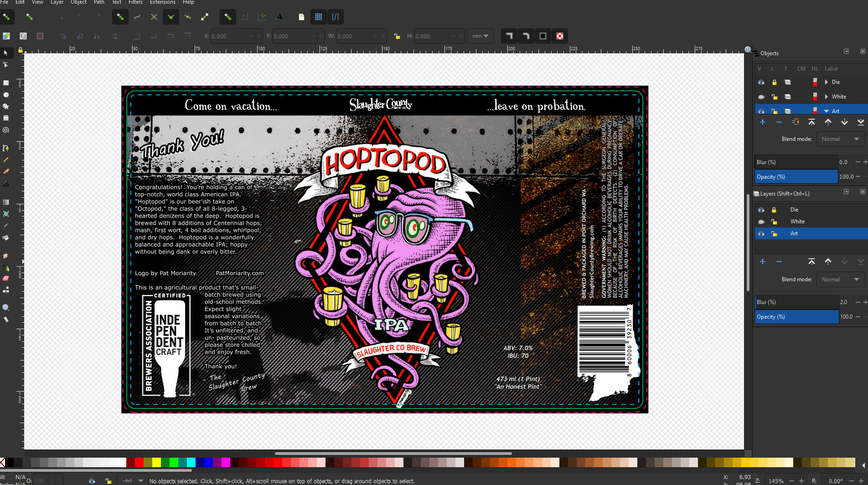Select the Text tool
The width and height of the screenshot is (868, 485).
[x=6, y=184]
